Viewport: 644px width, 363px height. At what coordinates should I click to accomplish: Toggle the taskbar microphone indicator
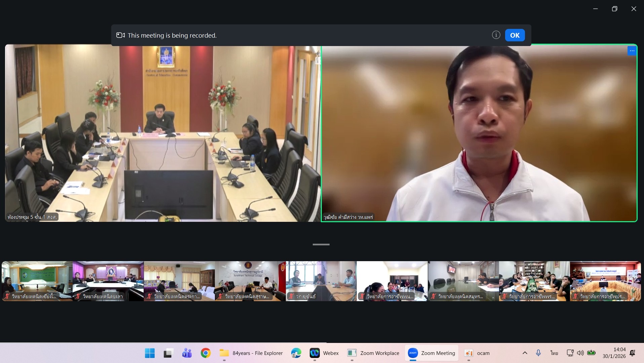tap(538, 353)
